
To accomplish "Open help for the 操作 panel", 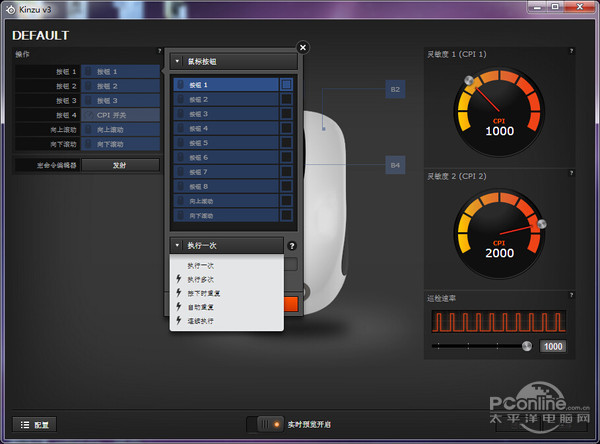I will 160,51.
